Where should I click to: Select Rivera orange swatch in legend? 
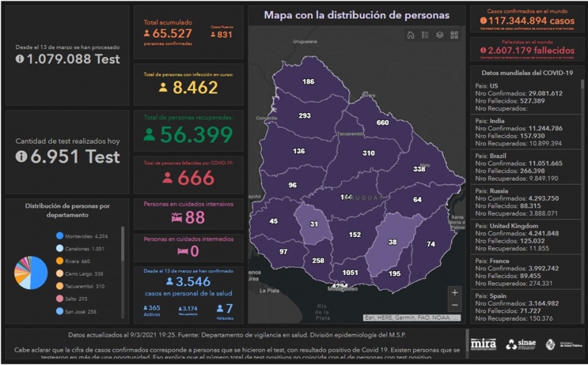click(x=60, y=261)
